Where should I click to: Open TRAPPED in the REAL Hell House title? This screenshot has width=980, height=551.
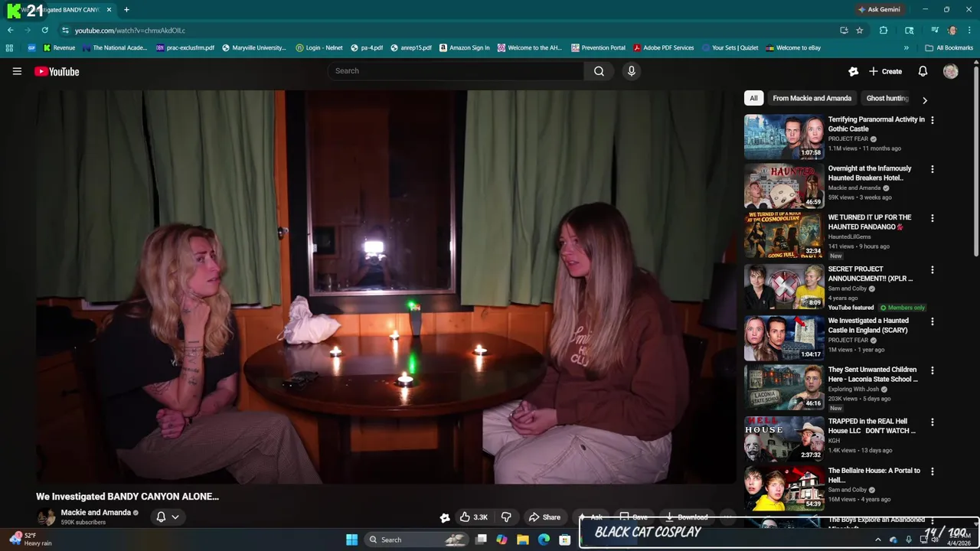[x=872, y=425]
